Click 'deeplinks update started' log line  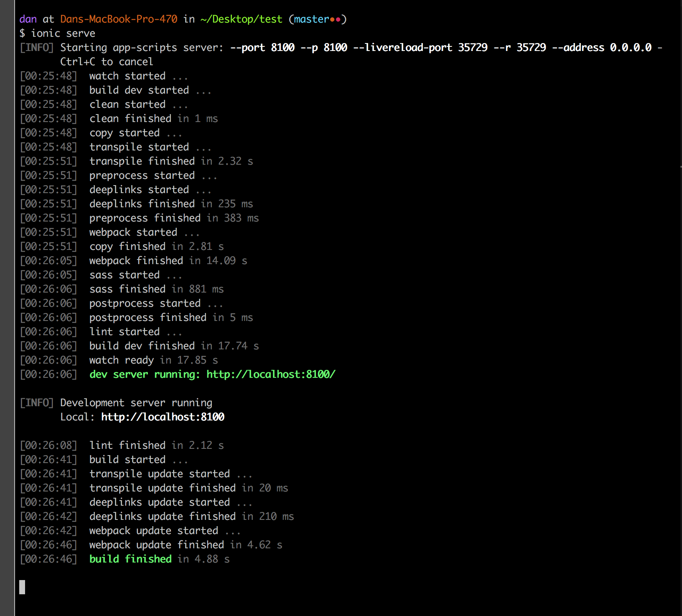point(170,502)
